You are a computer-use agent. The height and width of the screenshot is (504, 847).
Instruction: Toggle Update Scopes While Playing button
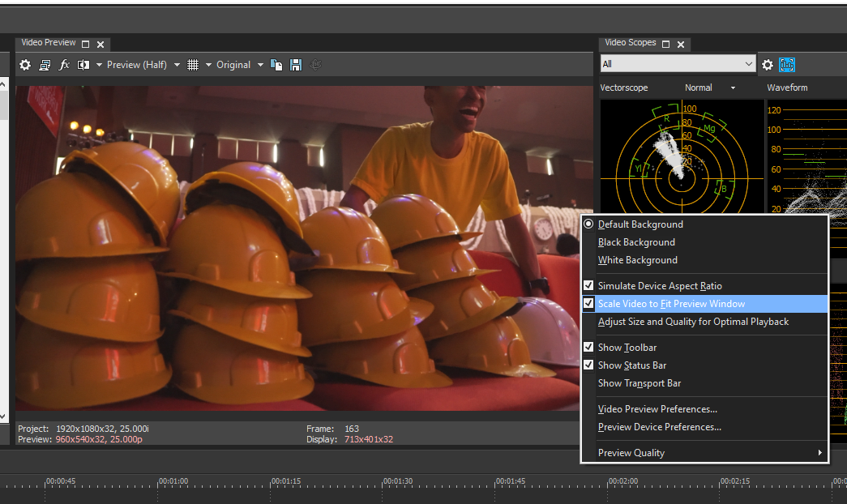pos(787,65)
